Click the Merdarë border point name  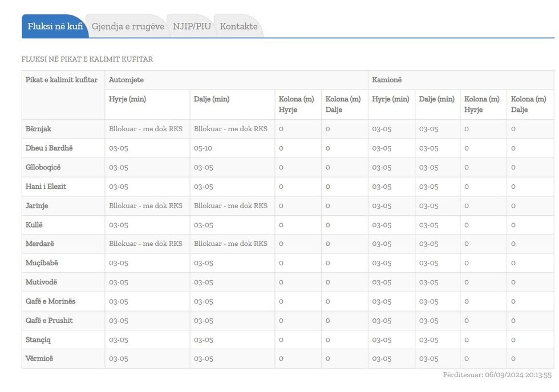click(x=40, y=244)
